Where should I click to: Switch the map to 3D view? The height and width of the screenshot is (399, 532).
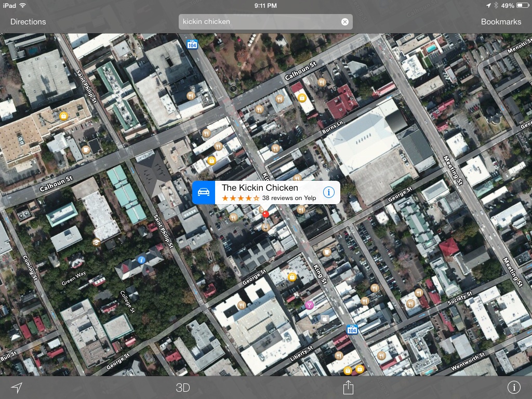click(x=183, y=388)
